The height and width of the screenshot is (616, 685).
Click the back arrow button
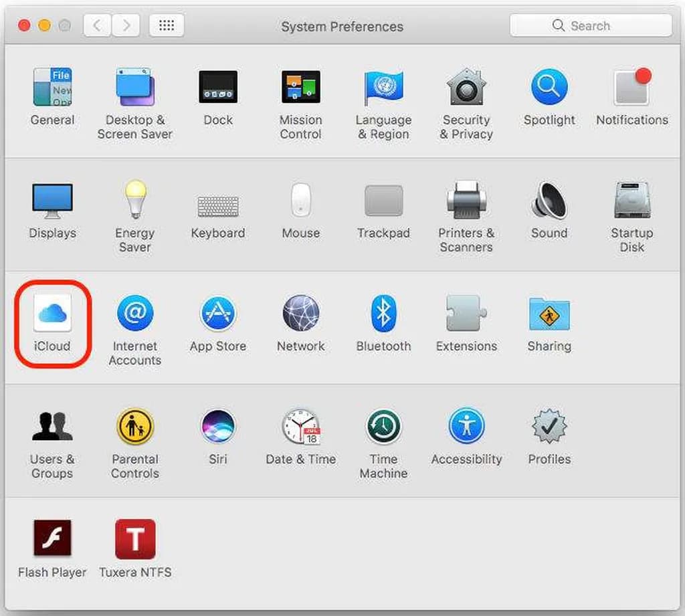[98, 26]
